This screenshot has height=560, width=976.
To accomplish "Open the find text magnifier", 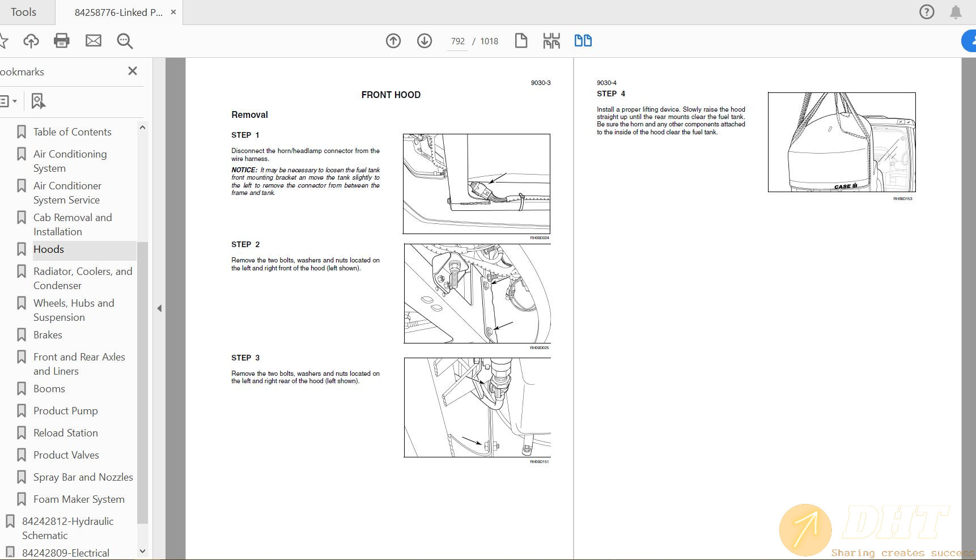I will click(125, 41).
